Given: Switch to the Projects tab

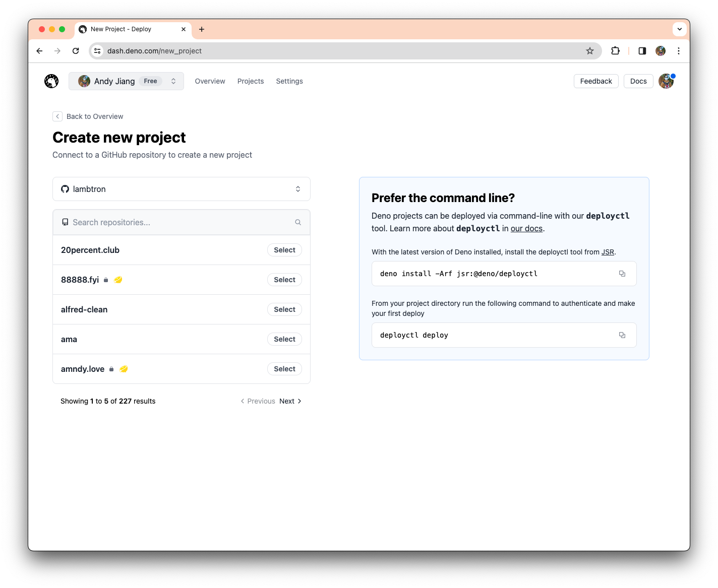Looking at the screenshot, I should point(251,81).
